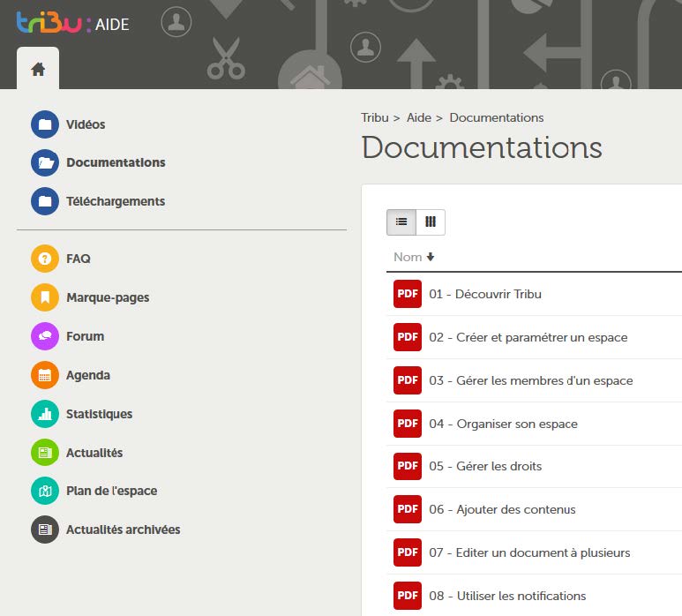Open Plan de l'espace entry

[x=112, y=492]
